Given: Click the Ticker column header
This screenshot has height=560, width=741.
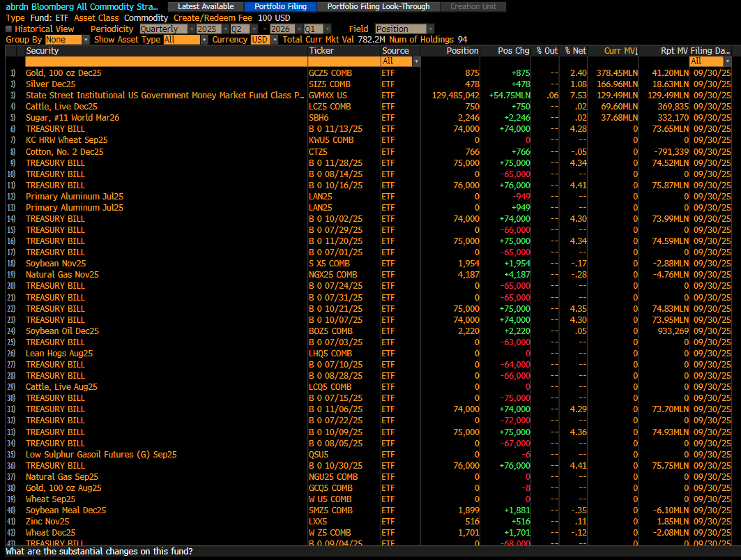Looking at the screenshot, I should tap(343, 51).
